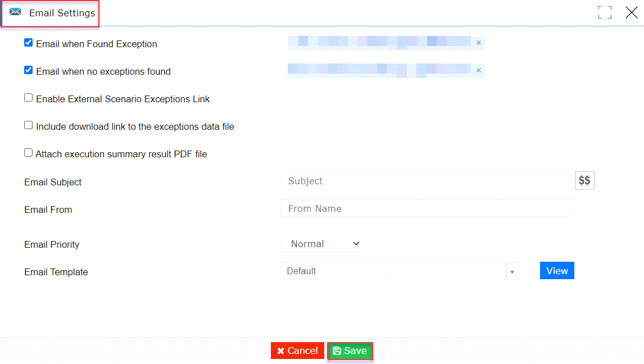644x364 pixels.
Task: Remove recipient in Found Exception row
Action: tap(478, 43)
